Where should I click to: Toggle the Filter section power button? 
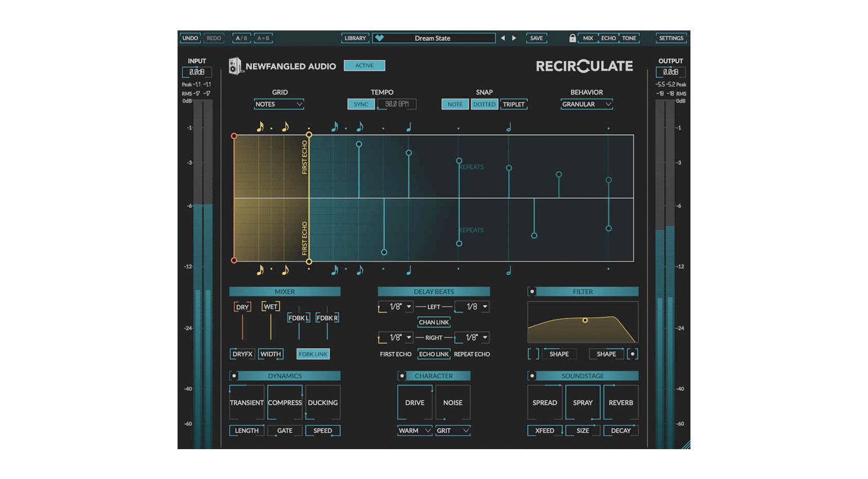coord(532,291)
